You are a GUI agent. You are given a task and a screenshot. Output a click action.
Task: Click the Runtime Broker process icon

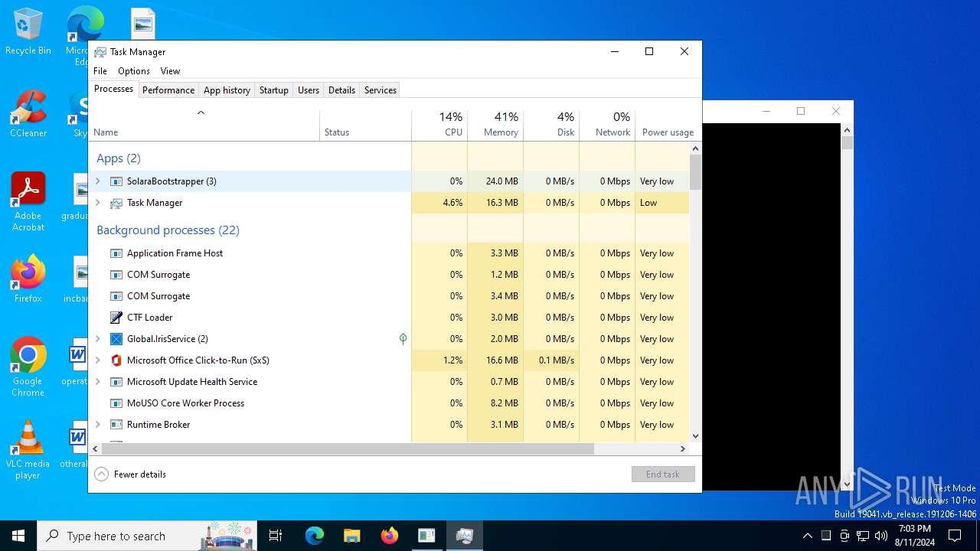pos(116,425)
